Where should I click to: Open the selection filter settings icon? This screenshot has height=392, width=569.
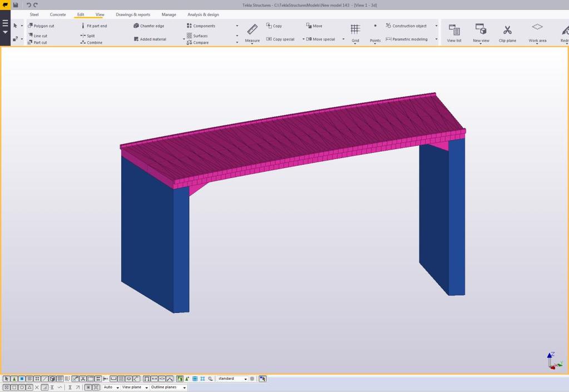click(x=252, y=379)
